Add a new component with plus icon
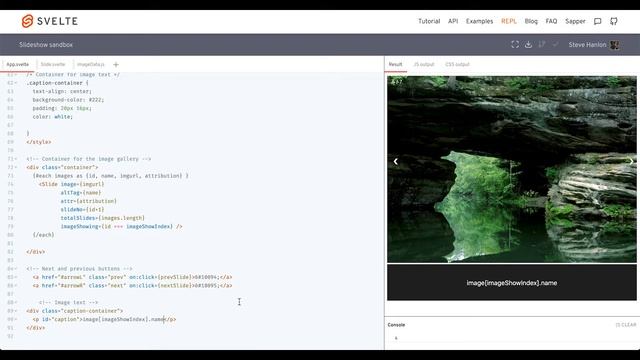640x360 pixels. (116, 64)
